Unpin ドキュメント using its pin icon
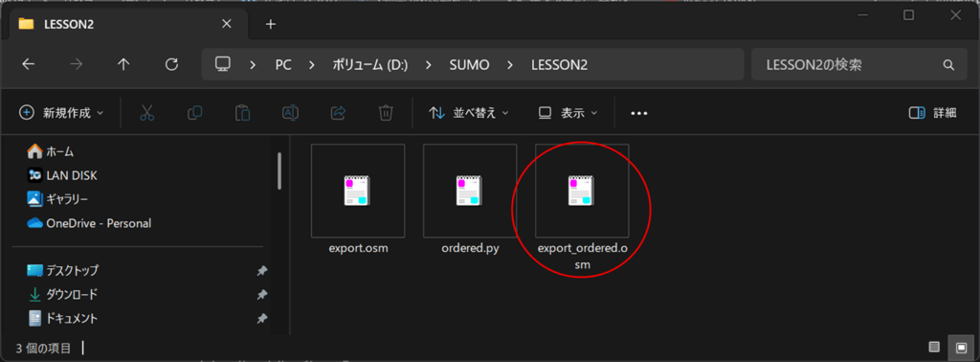Screen dimensions: 980x362 coord(262,318)
